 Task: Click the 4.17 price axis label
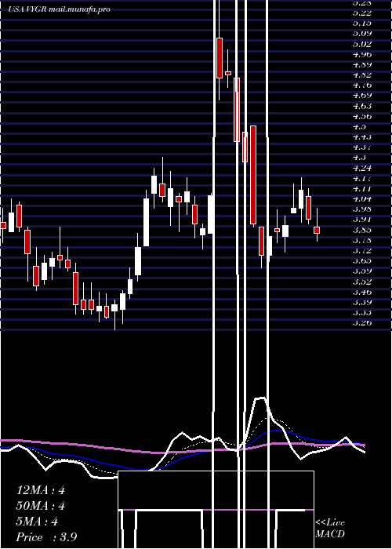coord(362,179)
